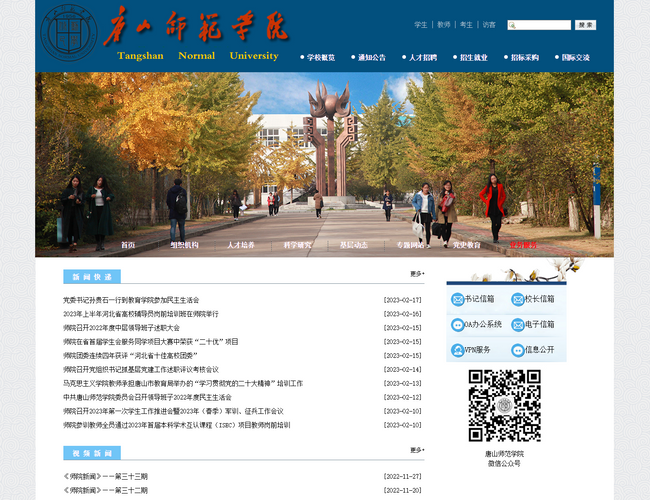This screenshot has height=500, width=650.
Task: Open 人才培养 in banner navigation
Action: [x=241, y=245]
